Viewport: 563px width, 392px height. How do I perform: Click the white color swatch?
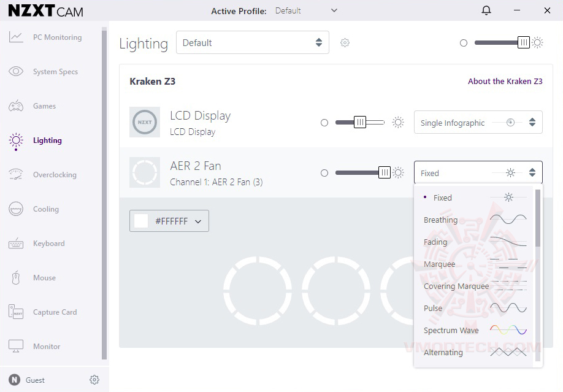point(141,221)
